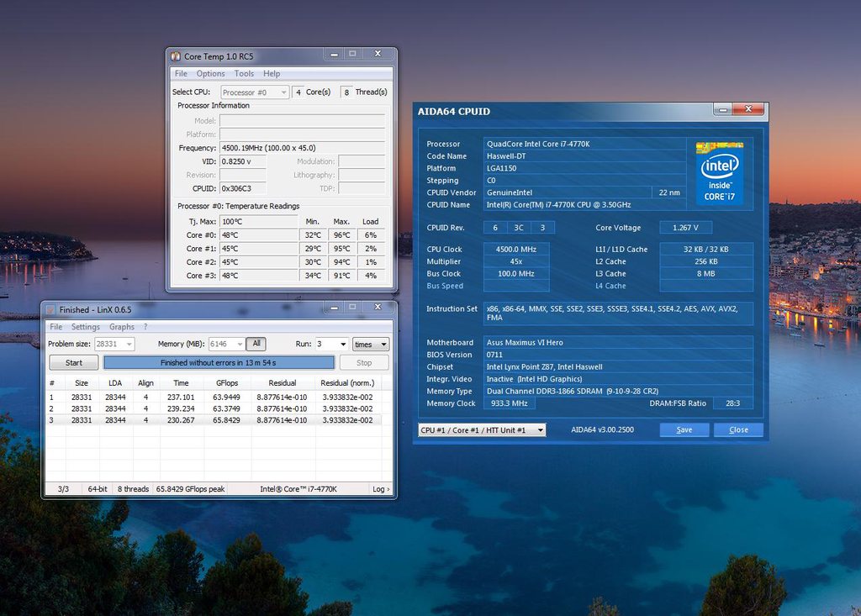Click the DRAM:FSB Ratio 28:3 value

(x=732, y=403)
